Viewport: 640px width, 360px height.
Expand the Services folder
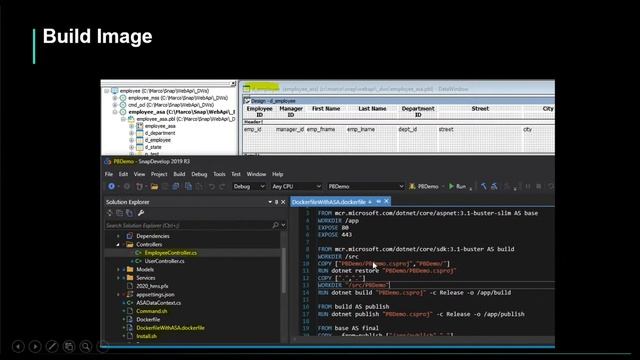(118, 278)
